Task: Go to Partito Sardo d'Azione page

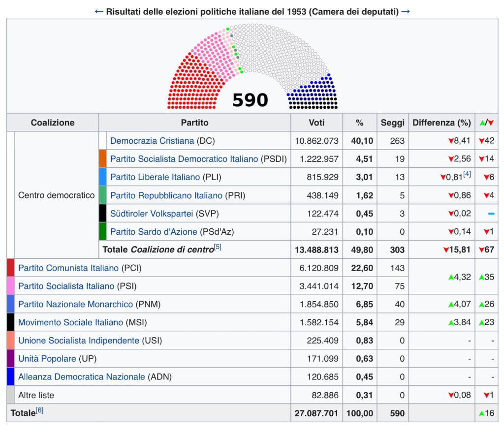Action: [x=154, y=232]
